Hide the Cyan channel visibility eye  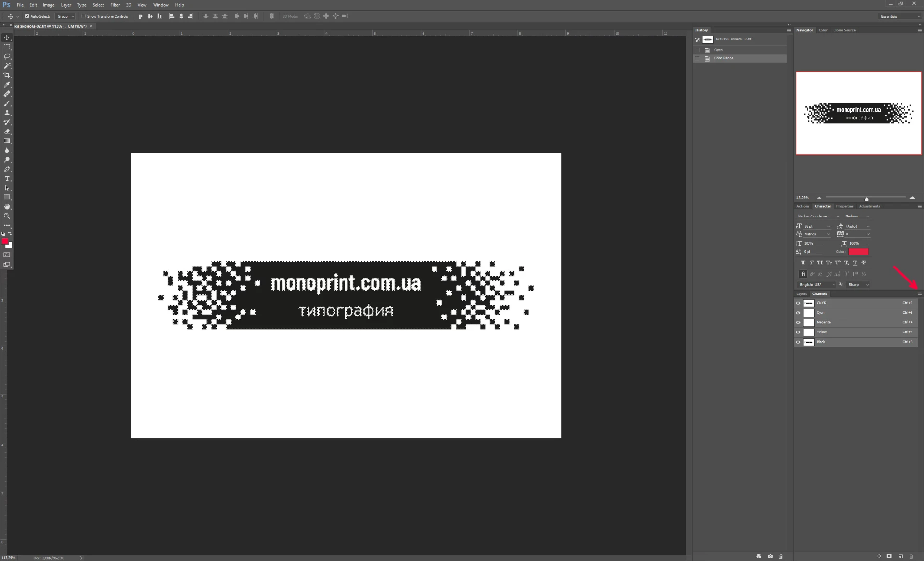(798, 313)
